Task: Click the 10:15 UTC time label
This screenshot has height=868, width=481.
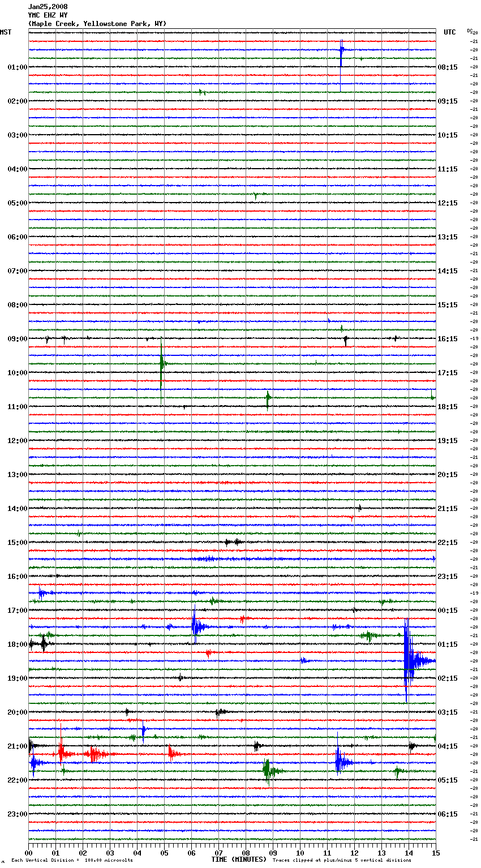Action: coord(448,135)
